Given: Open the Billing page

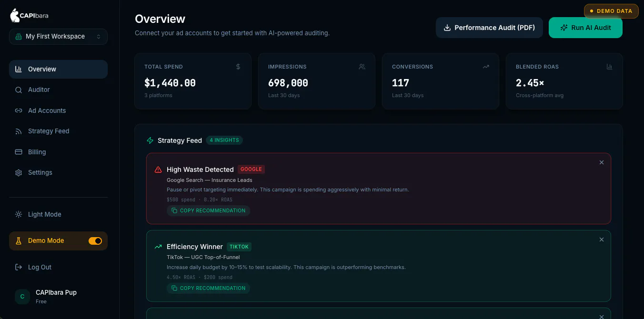Looking at the screenshot, I should 58,152.
